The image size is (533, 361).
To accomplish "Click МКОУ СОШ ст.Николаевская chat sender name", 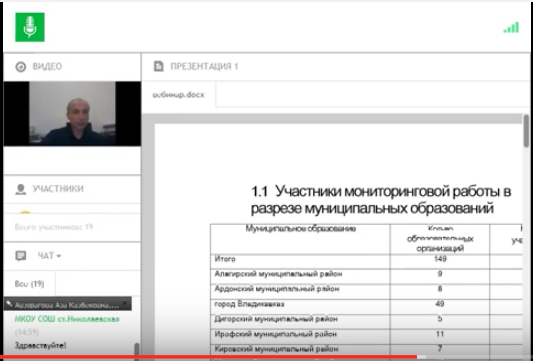I will [x=67, y=319].
